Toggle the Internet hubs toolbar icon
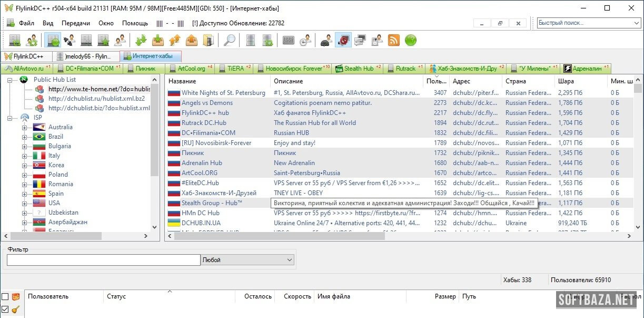This screenshot has height=318, width=644. pyautogui.click(x=53, y=40)
